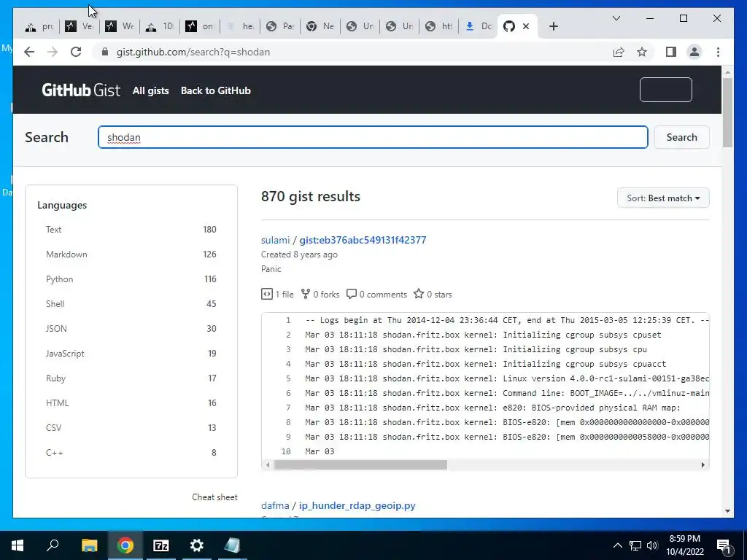Click page vertical scrollbar thumb

tap(727, 112)
